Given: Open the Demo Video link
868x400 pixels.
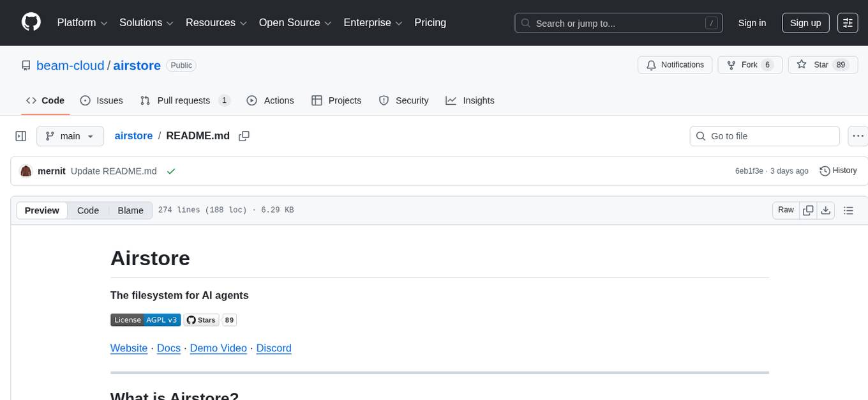Looking at the screenshot, I should click(218, 348).
